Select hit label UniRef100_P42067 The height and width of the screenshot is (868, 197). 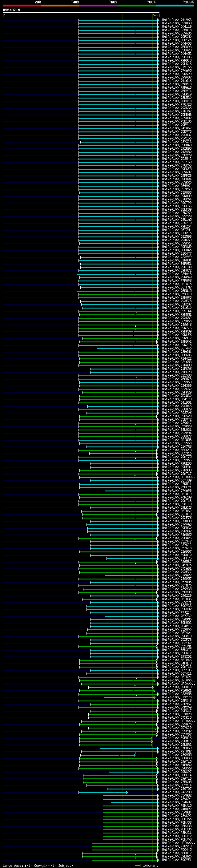pos(177,128)
